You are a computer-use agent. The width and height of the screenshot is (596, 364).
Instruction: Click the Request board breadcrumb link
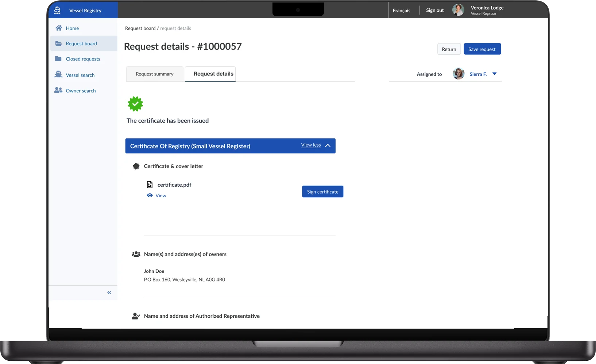click(140, 28)
